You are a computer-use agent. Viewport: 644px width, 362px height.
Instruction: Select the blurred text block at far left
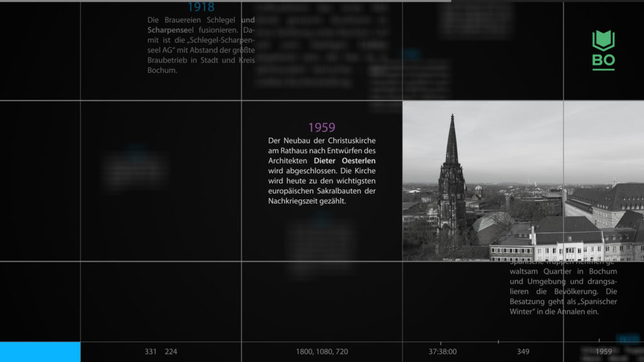tap(133, 171)
